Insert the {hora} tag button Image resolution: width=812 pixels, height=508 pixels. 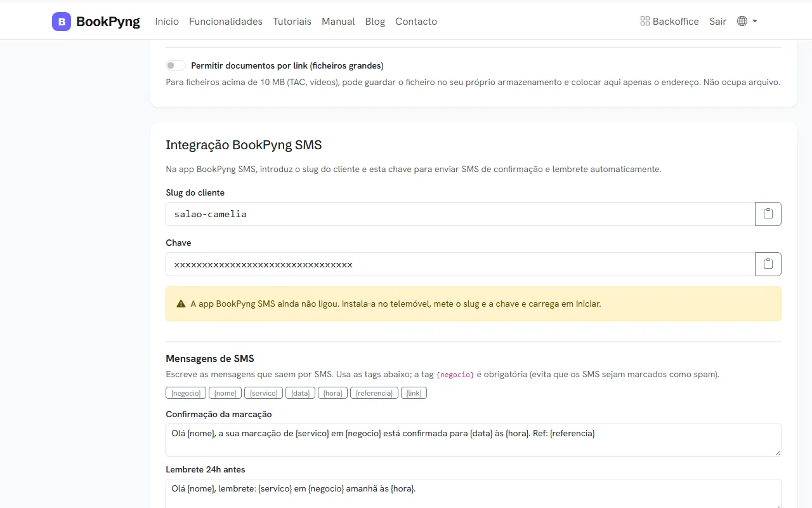[x=333, y=393]
